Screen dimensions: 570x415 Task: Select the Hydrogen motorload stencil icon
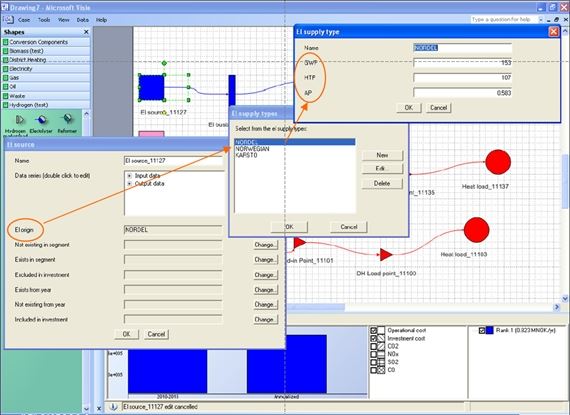(19, 120)
